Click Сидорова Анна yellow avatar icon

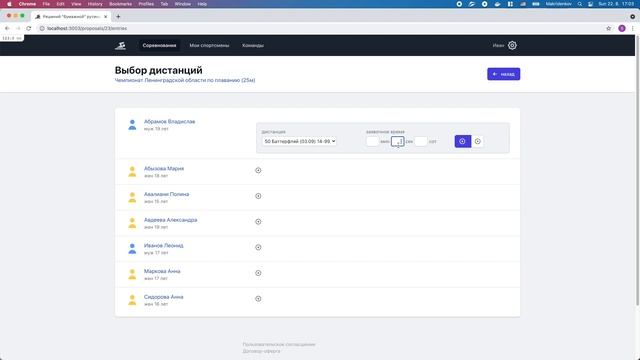(132, 300)
